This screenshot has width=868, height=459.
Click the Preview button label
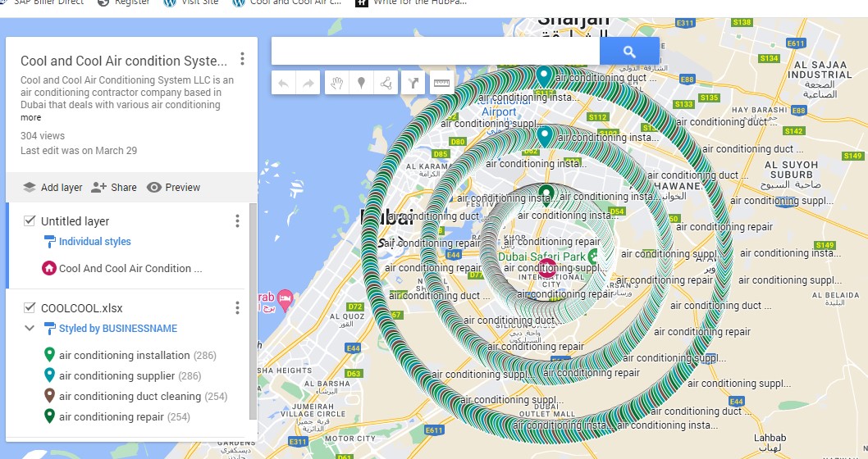point(183,188)
